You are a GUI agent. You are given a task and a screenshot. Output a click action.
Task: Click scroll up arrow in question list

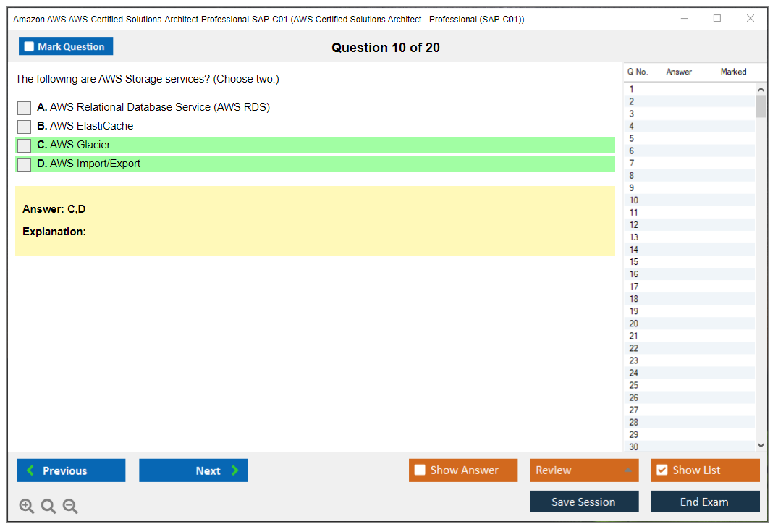[x=761, y=90]
